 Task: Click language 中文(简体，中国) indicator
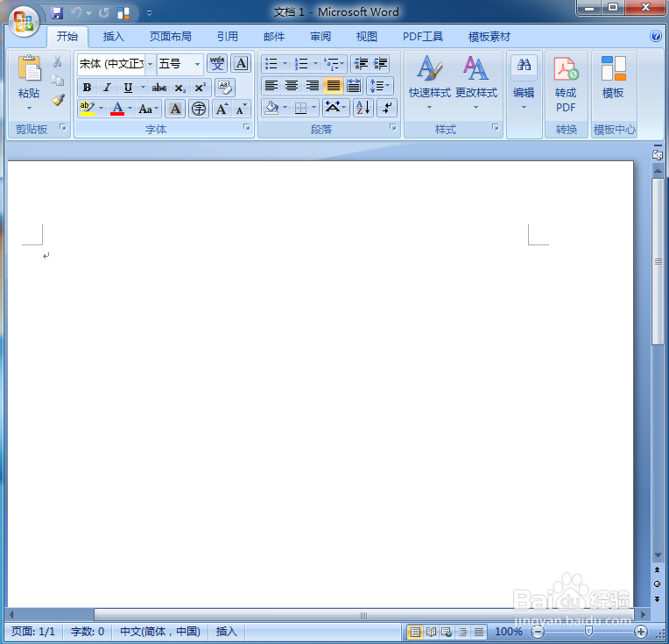(x=160, y=632)
